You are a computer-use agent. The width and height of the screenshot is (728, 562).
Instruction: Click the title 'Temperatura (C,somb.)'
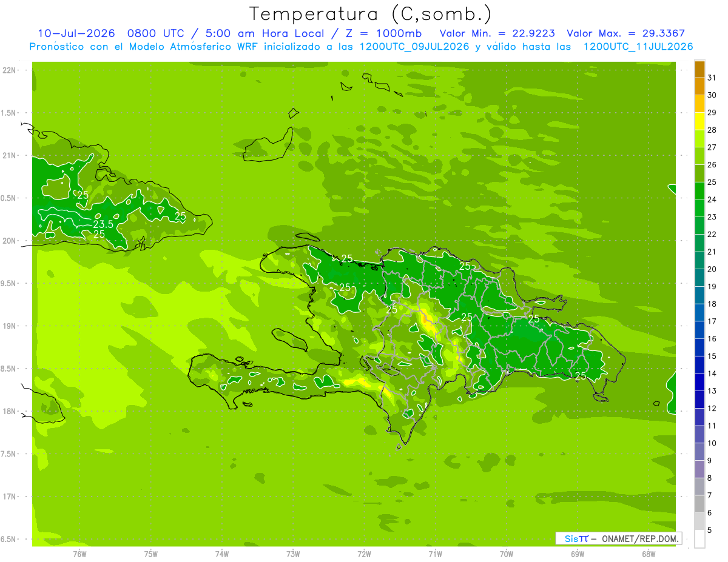pos(370,14)
